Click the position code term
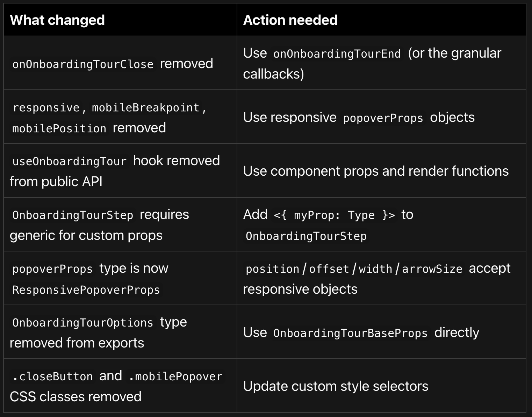This screenshot has width=532, height=417. pyautogui.click(x=272, y=269)
